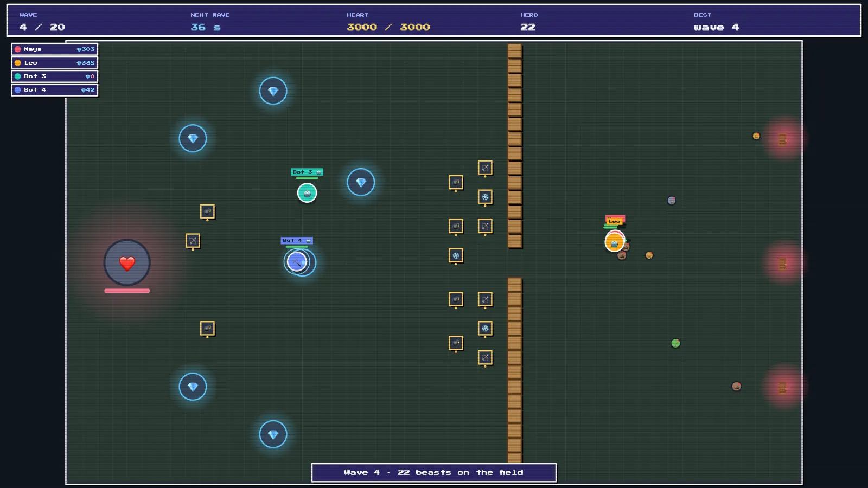Click the 'Wave 4 · 22 beasts on the field' banner

pyautogui.click(x=434, y=472)
